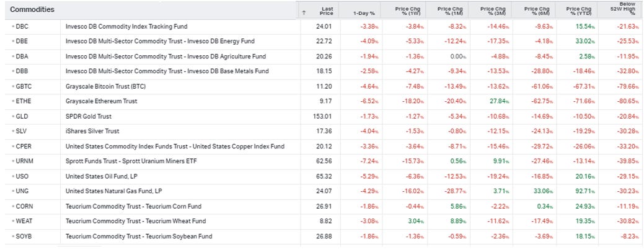Select the GLD ticker symbol
This screenshot has height=249, width=644.
tap(22, 116)
